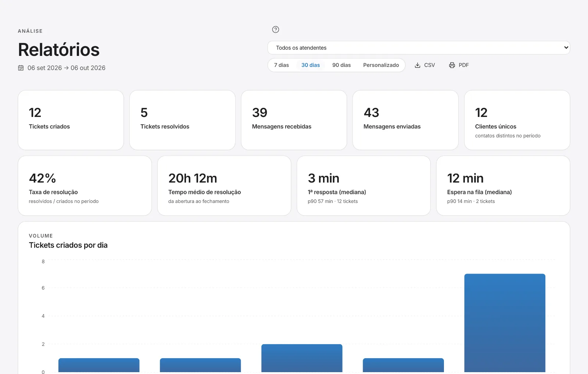This screenshot has height=374, width=588.
Task: Click the Relatórios page title
Action: coord(59,50)
